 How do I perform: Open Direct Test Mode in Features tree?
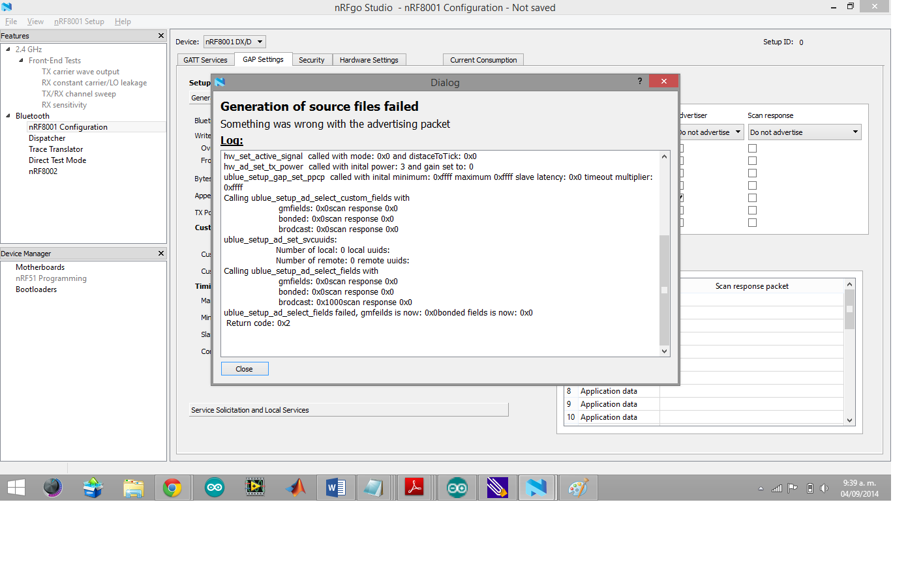(57, 160)
